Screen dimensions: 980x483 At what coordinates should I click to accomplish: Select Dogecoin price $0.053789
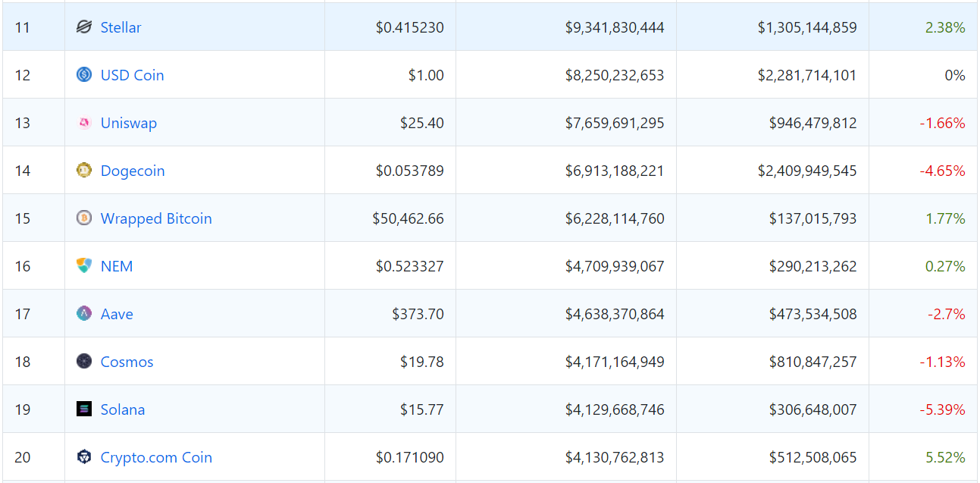tap(410, 171)
